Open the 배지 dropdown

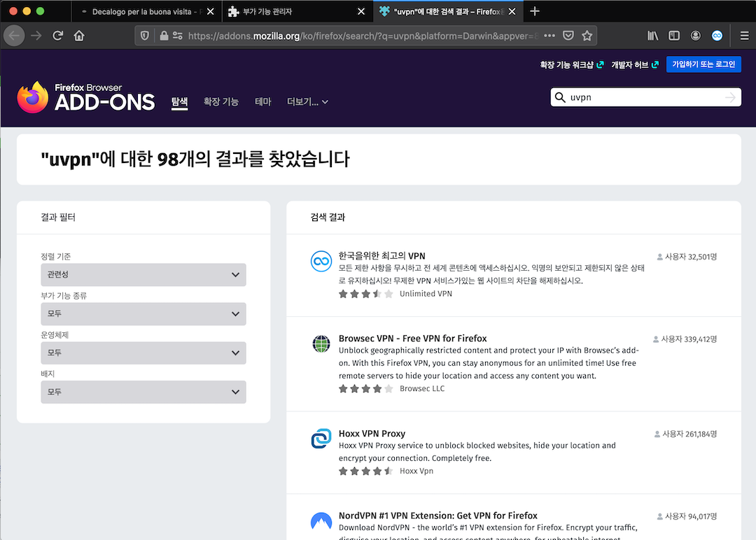tap(143, 392)
